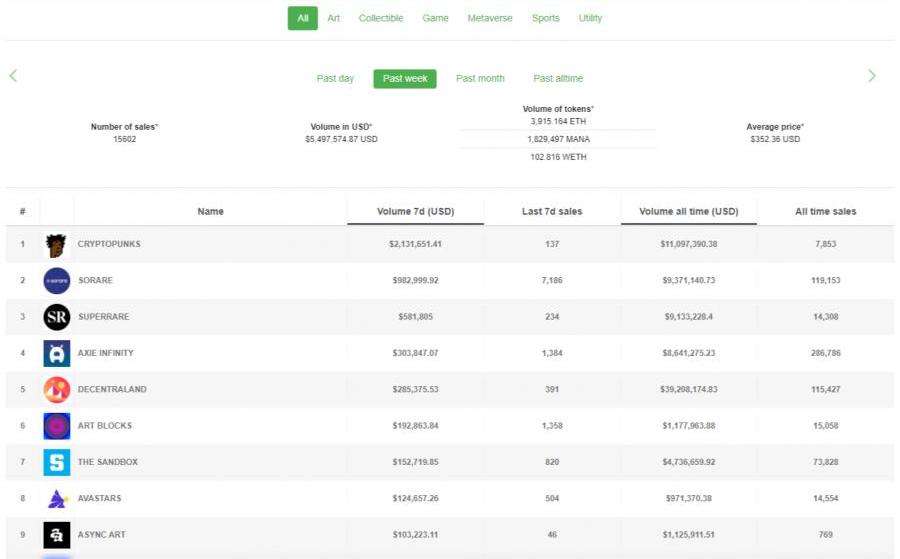The image size is (900, 559).
Task: Open the SUPERRARE project link
Action: [104, 316]
